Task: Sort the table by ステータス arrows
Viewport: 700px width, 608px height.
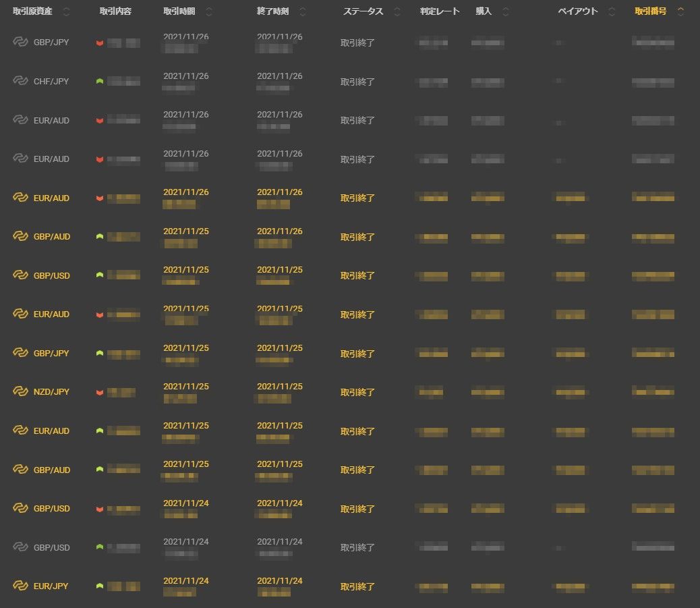Action: [x=397, y=11]
